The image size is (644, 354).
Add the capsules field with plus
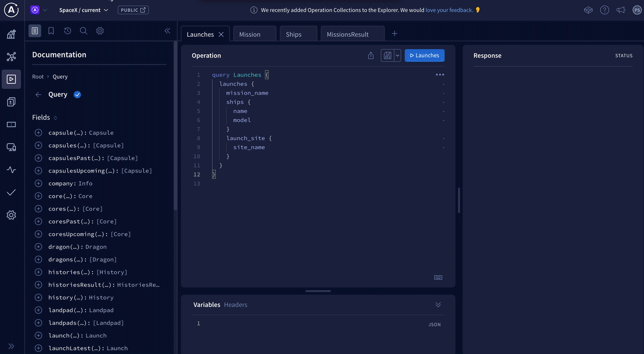pyautogui.click(x=38, y=145)
